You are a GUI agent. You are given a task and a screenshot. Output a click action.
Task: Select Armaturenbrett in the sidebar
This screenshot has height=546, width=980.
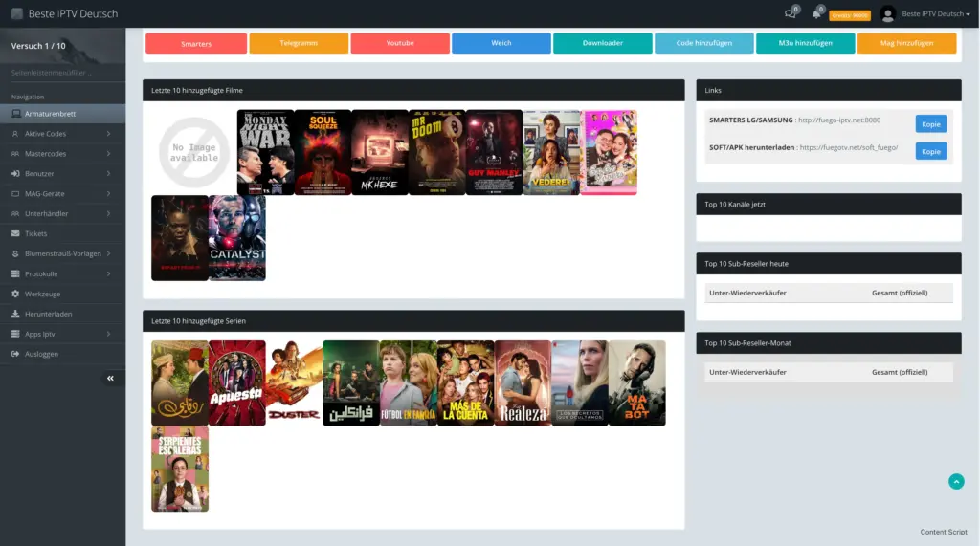(x=62, y=114)
